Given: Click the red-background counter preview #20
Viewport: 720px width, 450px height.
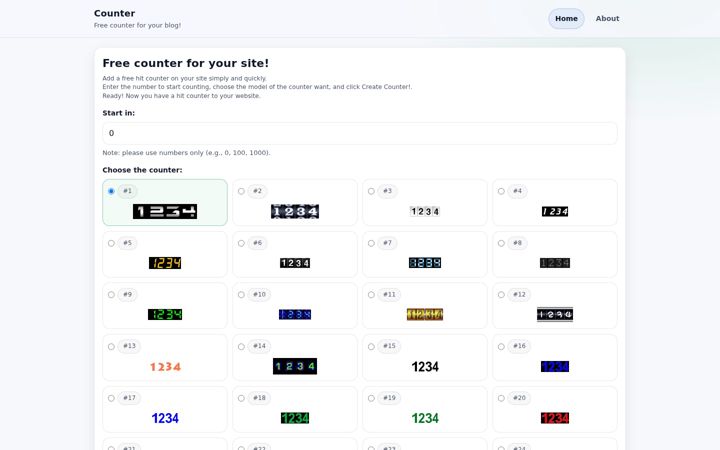Looking at the screenshot, I should click(555, 418).
